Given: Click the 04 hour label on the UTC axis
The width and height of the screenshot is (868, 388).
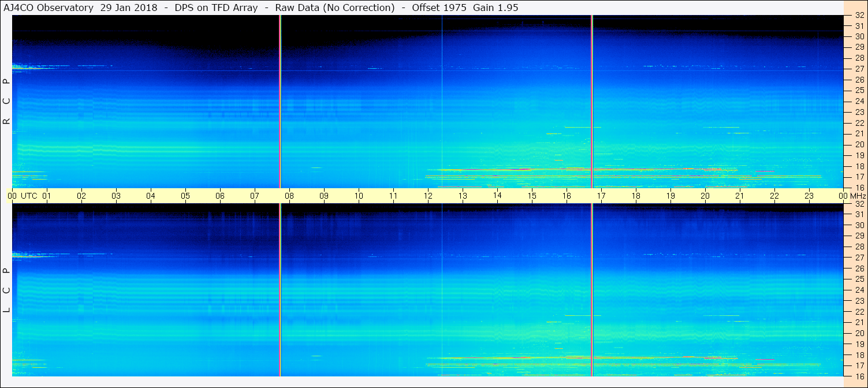Looking at the screenshot, I should click(x=151, y=196).
